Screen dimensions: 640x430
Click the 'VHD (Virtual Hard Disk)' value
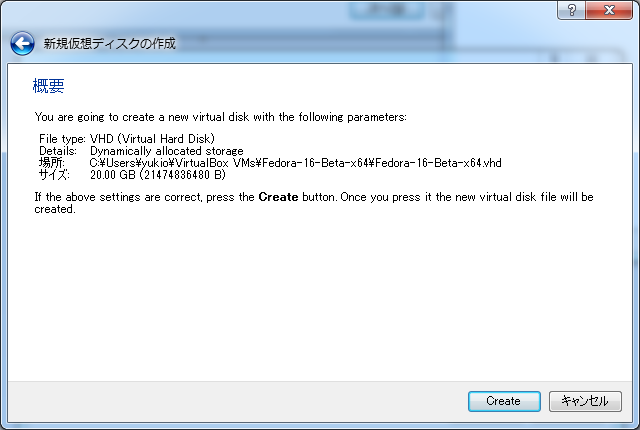pos(152,138)
